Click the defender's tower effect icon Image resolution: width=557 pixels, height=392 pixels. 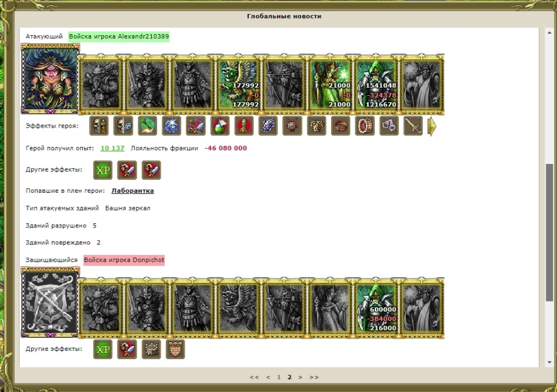pos(151,349)
